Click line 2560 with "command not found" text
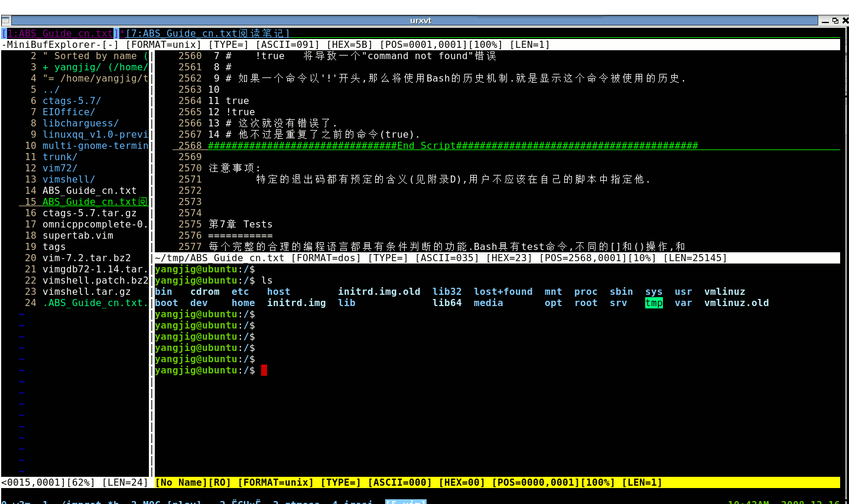The width and height of the screenshot is (849, 504). click(x=355, y=56)
